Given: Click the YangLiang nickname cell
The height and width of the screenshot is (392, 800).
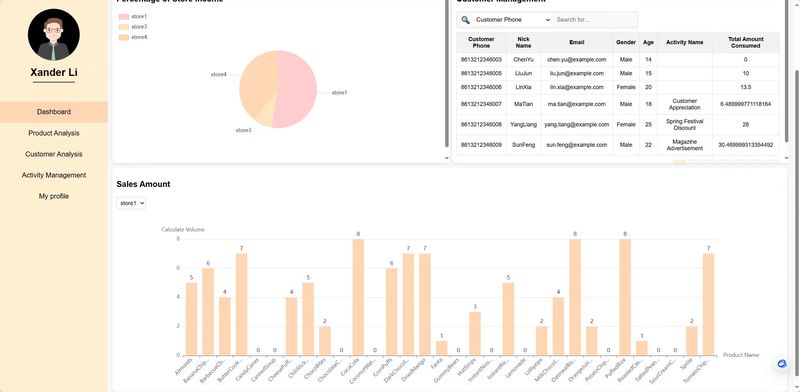Looking at the screenshot, I should pos(523,125).
